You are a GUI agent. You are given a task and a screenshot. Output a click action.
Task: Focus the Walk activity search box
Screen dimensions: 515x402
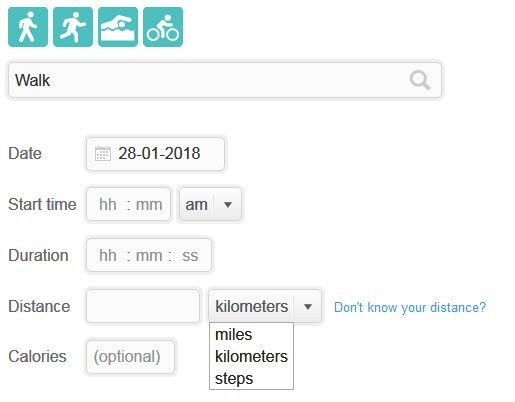(225, 80)
